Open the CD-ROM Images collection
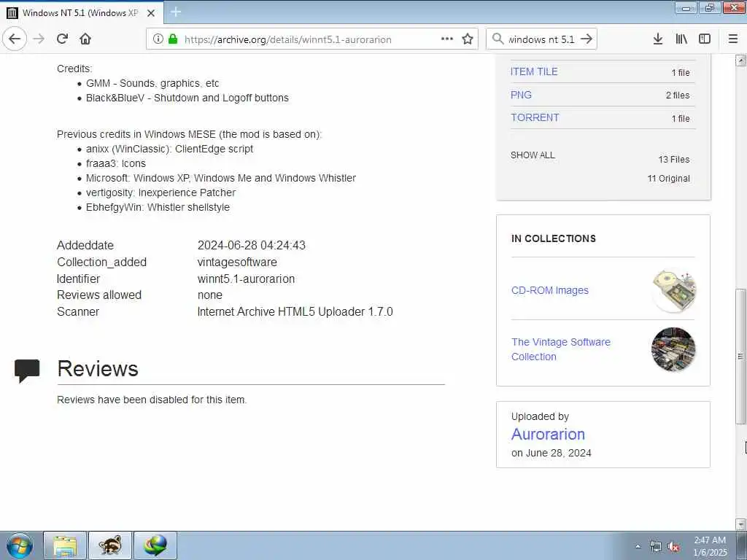747x560 pixels. click(550, 290)
